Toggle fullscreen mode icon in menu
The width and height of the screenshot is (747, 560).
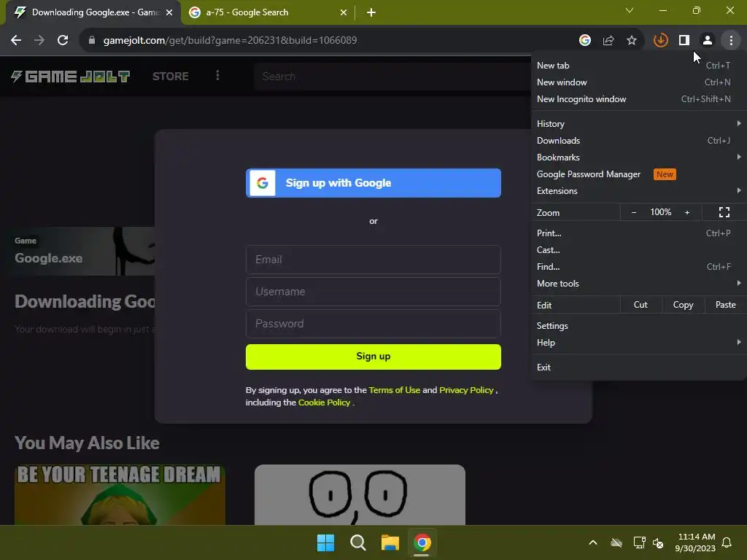point(724,212)
